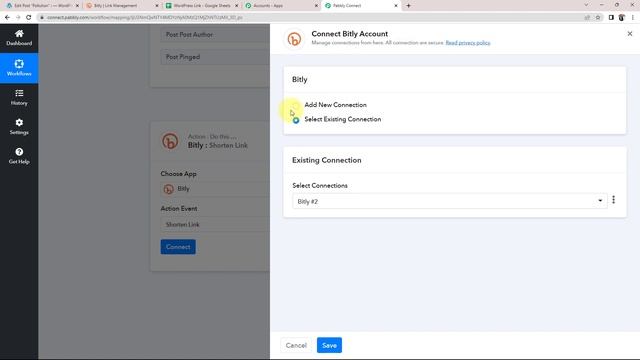Select the Add New Connection radio
640x360 pixels.
tap(296, 105)
